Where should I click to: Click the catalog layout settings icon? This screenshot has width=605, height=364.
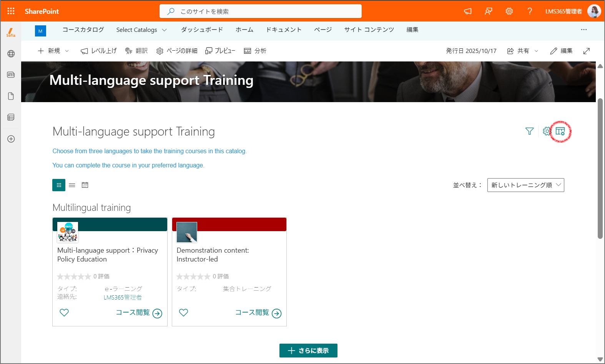tap(560, 131)
